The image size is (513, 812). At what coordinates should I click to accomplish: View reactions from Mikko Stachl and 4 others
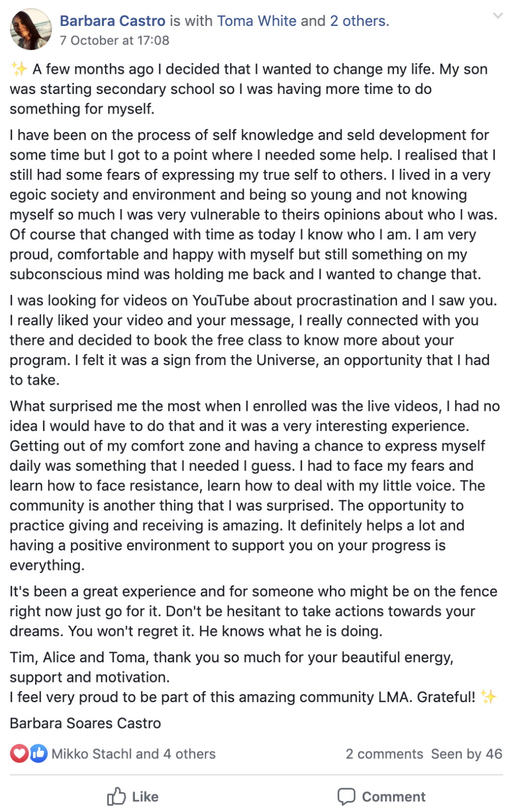(x=133, y=754)
